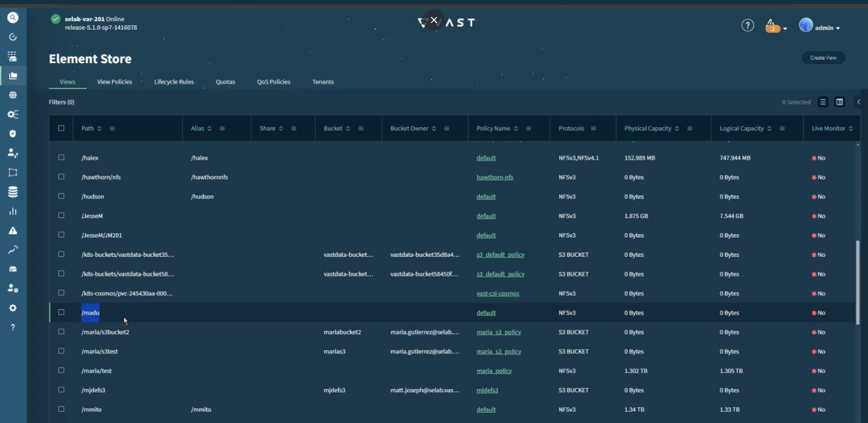Open the vast-csi-cosmos policy link
The image size is (868, 423).
pos(498,293)
